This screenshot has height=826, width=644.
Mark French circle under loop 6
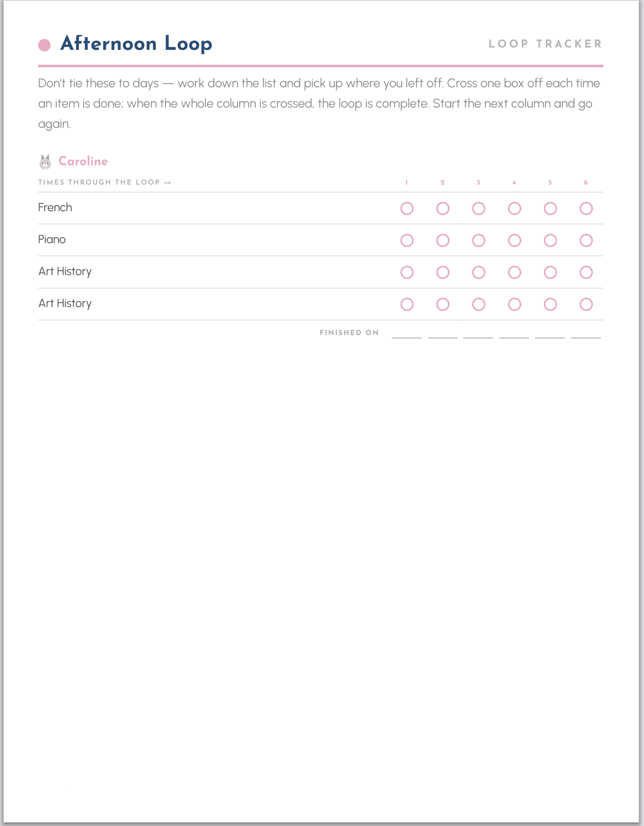pyautogui.click(x=586, y=209)
